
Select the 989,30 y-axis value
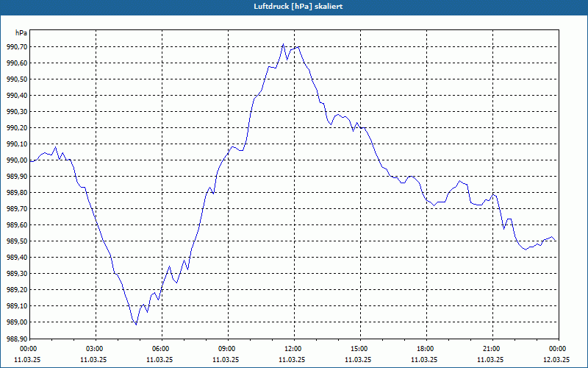(17, 273)
